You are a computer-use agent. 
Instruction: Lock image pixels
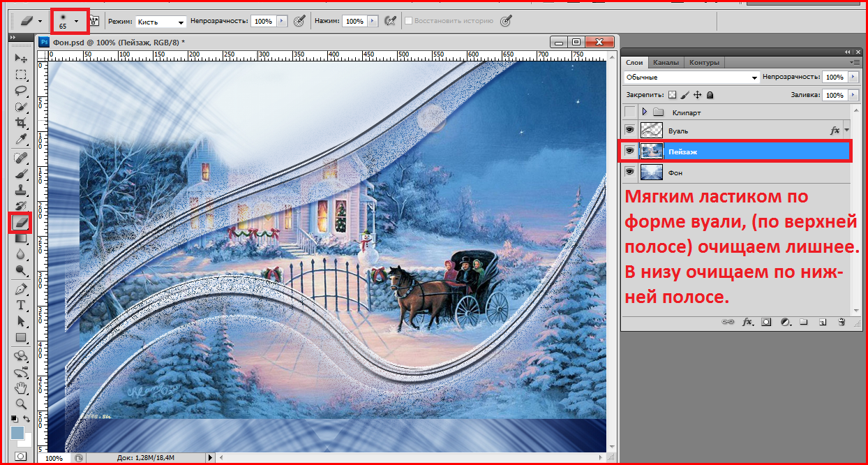(x=685, y=94)
